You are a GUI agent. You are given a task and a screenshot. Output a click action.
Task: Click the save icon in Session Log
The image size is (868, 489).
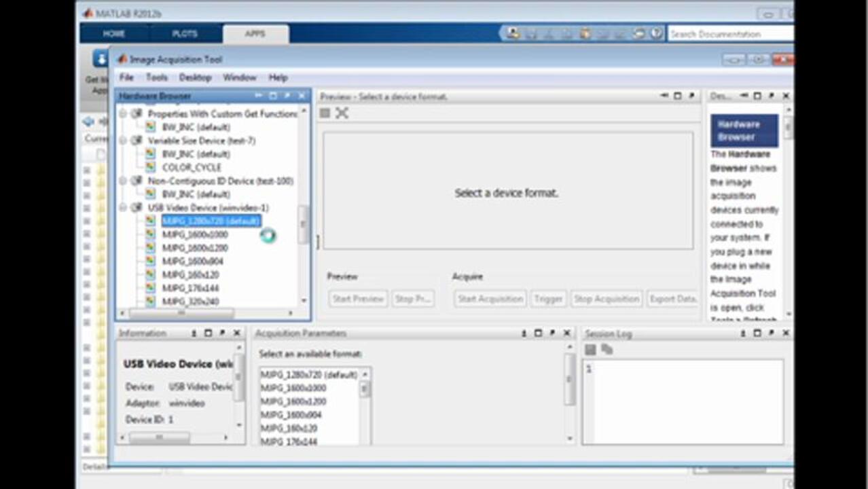(590, 350)
